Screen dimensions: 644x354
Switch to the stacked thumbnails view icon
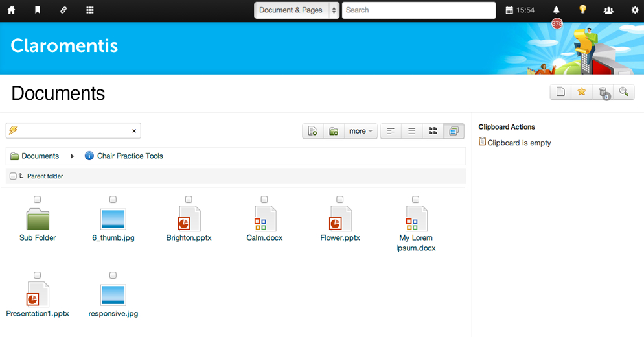pyautogui.click(x=454, y=131)
